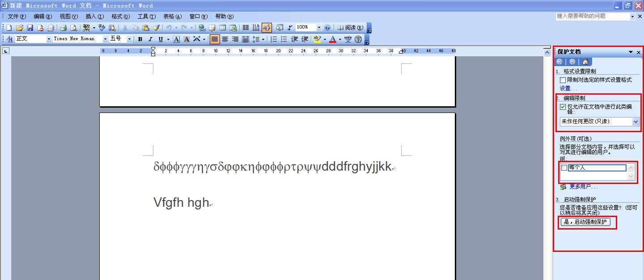Uncheck 仅允许在文档中进行此类编辑 checkbox

pyautogui.click(x=563, y=107)
